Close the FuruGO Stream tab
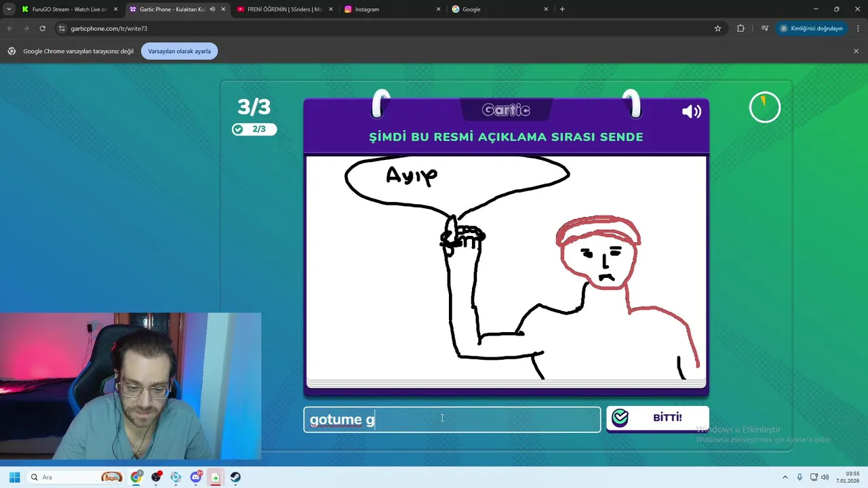Viewport: 868px width, 488px height. pos(116,9)
